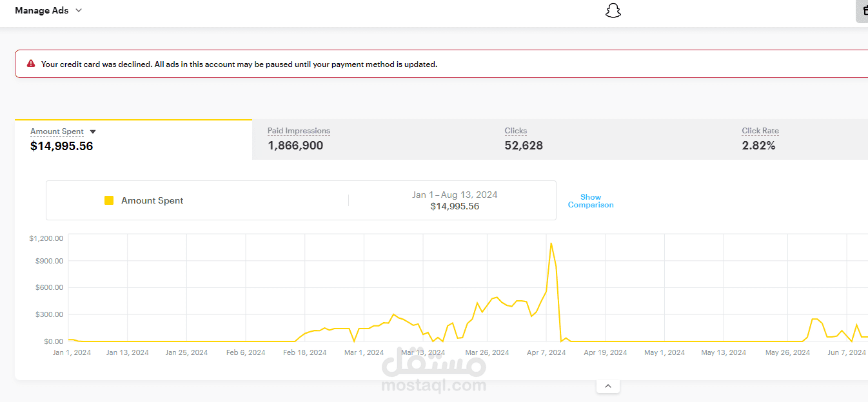Click the $900.00 y-axis label
Image resolution: width=868 pixels, height=402 pixels.
tap(49, 261)
